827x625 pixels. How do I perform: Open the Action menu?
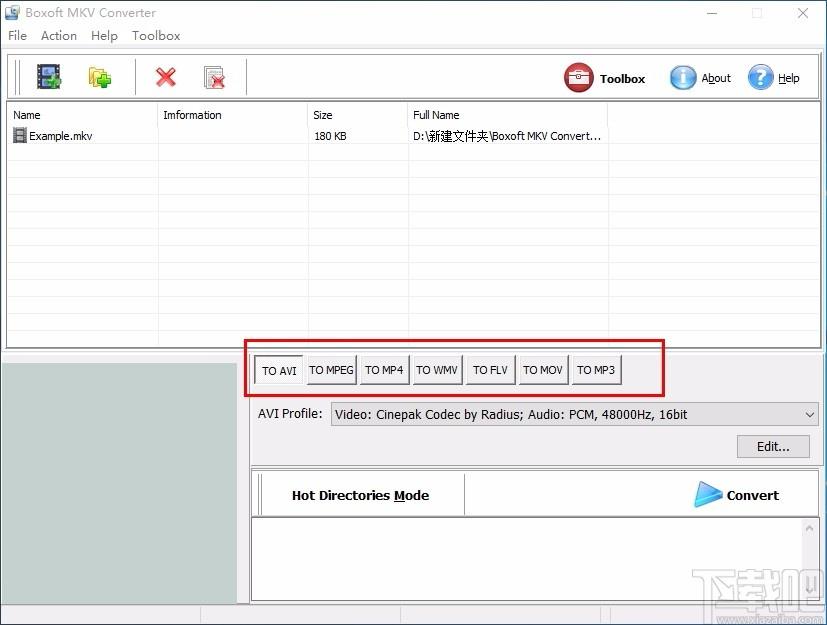(x=59, y=36)
